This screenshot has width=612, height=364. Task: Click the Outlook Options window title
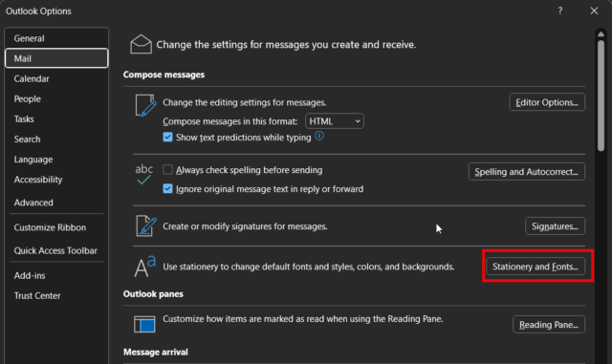tap(38, 11)
